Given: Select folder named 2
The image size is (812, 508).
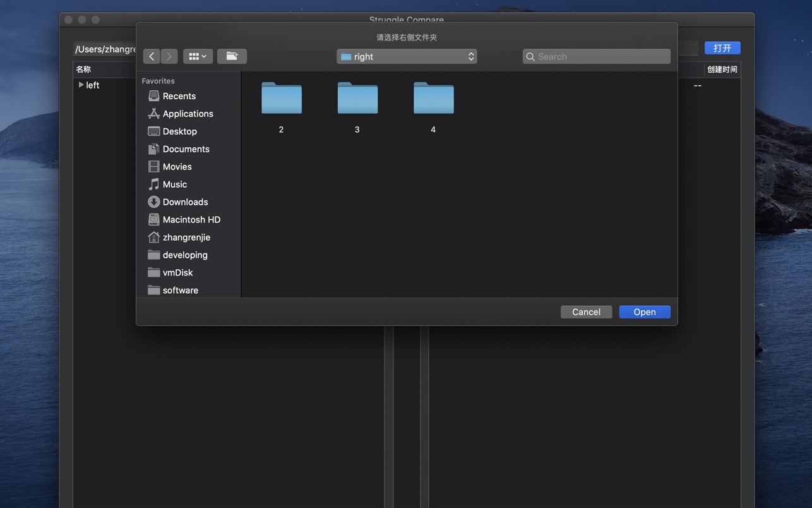Looking at the screenshot, I should tap(282, 107).
